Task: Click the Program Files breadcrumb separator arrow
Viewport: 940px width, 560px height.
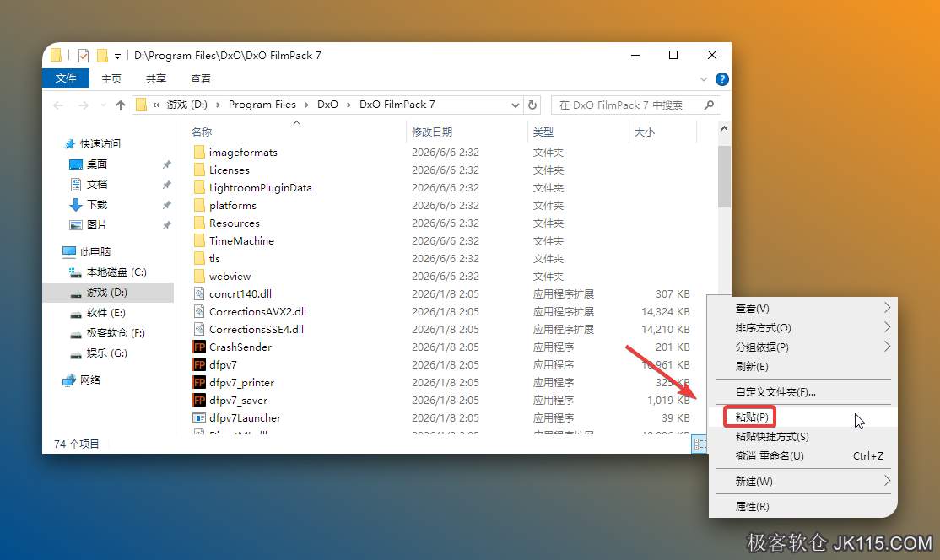Action: (305, 105)
